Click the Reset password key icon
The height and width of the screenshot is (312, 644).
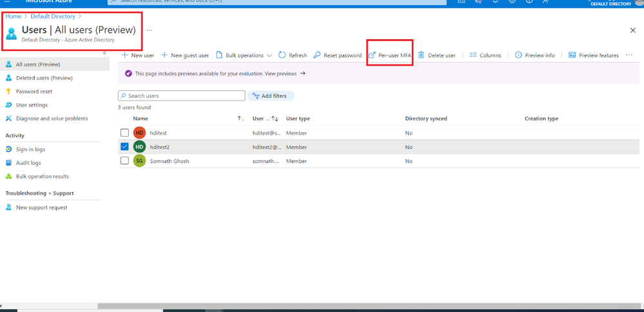(x=317, y=55)
